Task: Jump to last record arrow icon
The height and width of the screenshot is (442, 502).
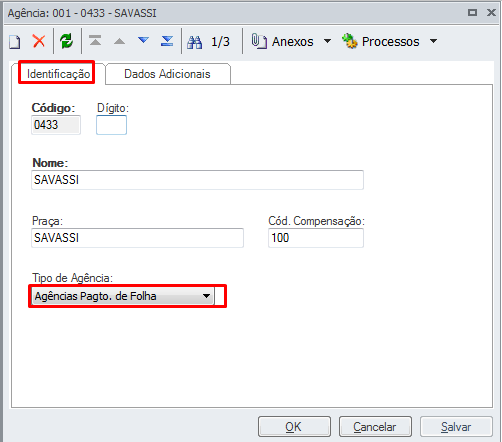Action: (x=167, y=41)
